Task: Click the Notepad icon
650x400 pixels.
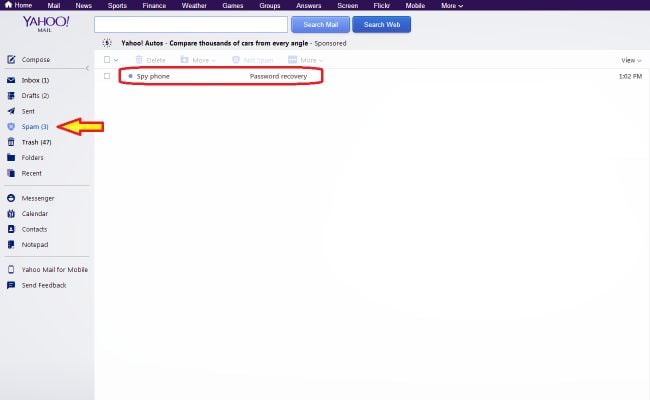Action: pyautogui.click(x=11, y=245)
